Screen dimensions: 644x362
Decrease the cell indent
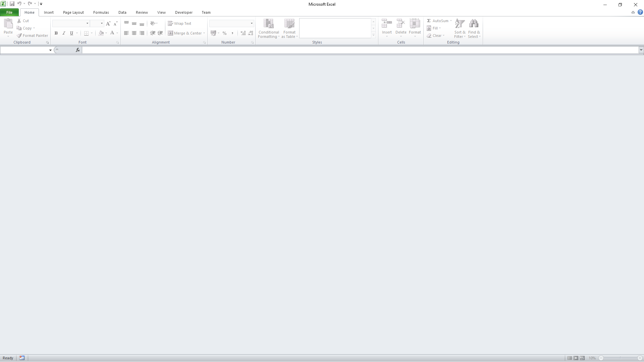tap(153, 33)
